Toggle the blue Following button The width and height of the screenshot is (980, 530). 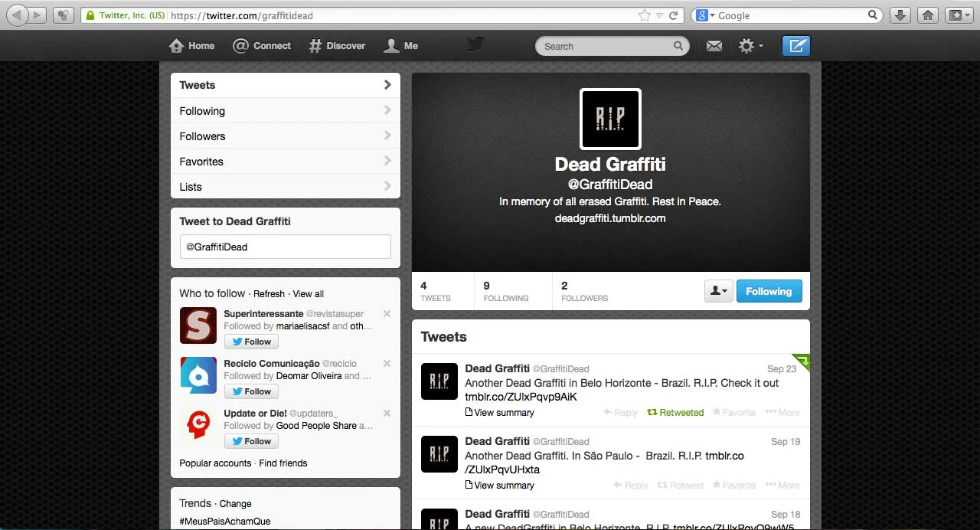point(769,291)
